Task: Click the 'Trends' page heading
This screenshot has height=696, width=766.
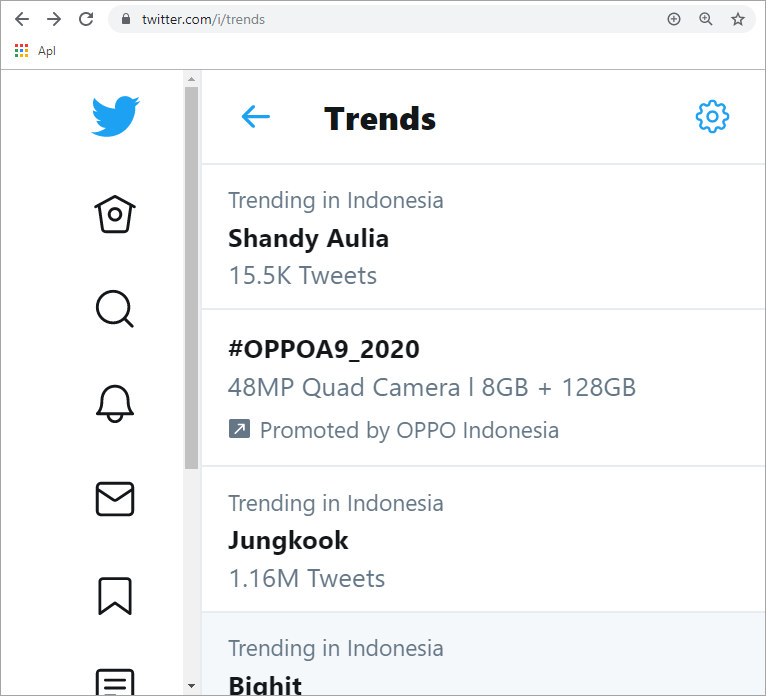Action: pos(380,118)
